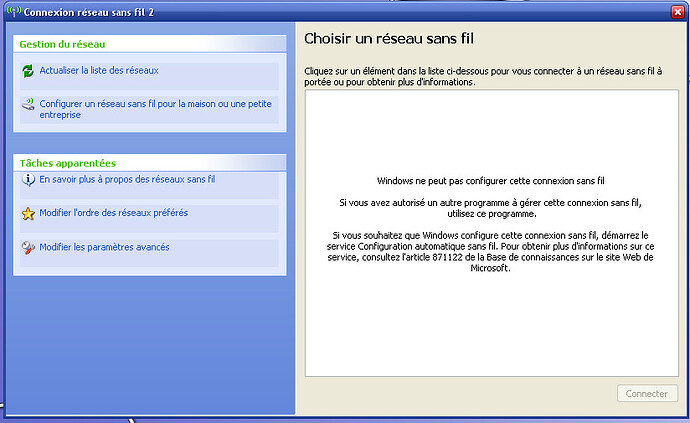Click 'Modifier l'ordre des réseaux préférés' link

[113, 213]
